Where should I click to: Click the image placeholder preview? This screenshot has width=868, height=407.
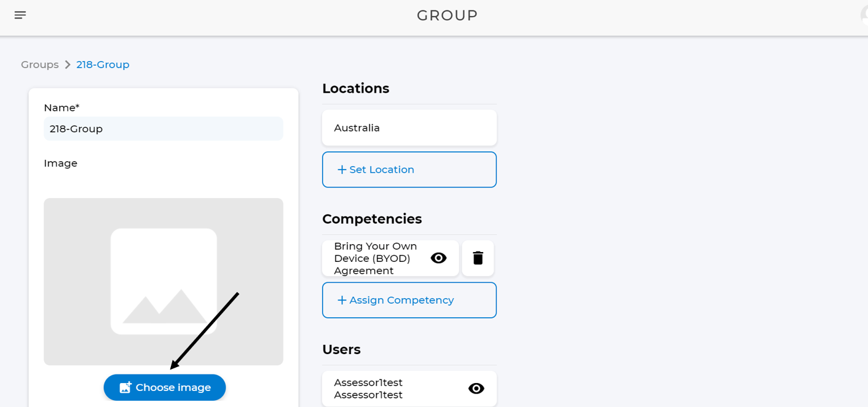tap(164, 282)
